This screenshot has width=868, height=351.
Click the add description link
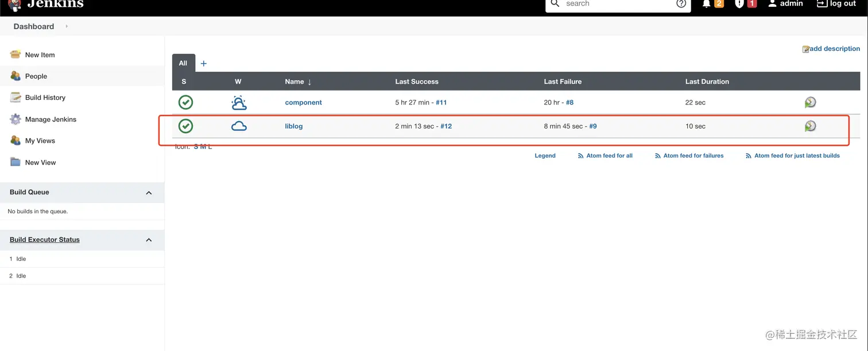(x=835, y=49)
